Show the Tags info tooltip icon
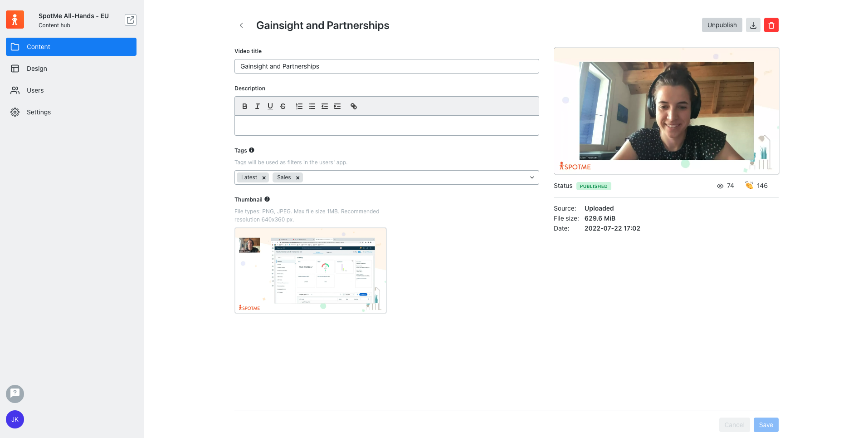The height and width of the screenshot is (438, 868). point(252,150)
